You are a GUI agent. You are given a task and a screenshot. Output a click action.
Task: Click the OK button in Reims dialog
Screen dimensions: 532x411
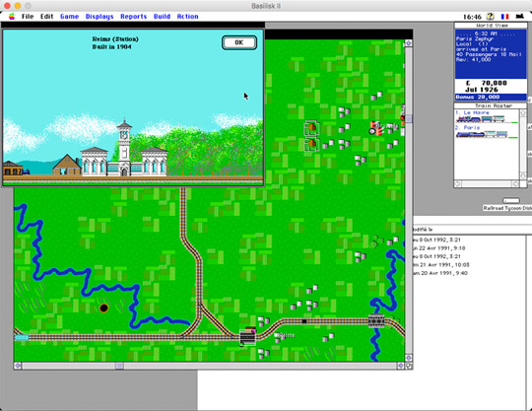pyautogui.click(x=239, y=42)
